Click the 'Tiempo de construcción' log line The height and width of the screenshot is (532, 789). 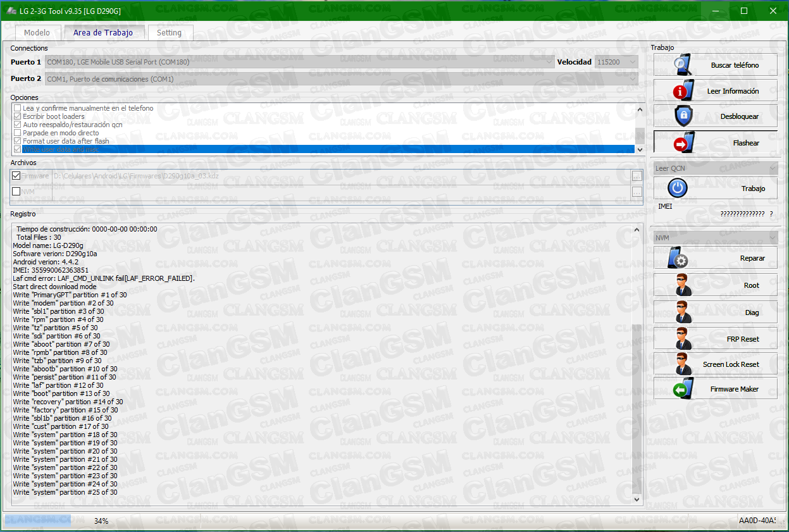click(87, 229)
